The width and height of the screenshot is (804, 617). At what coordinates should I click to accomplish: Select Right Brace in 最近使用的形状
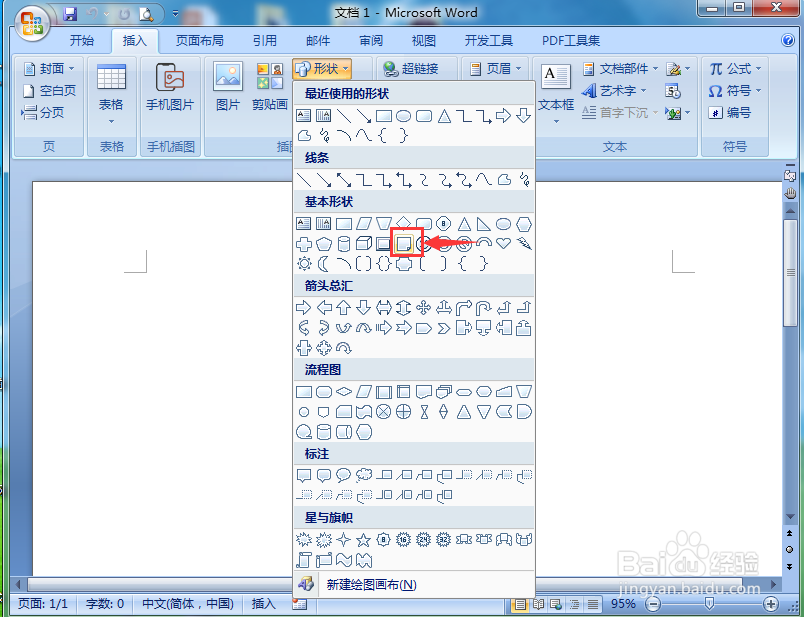tap(404, 135)
